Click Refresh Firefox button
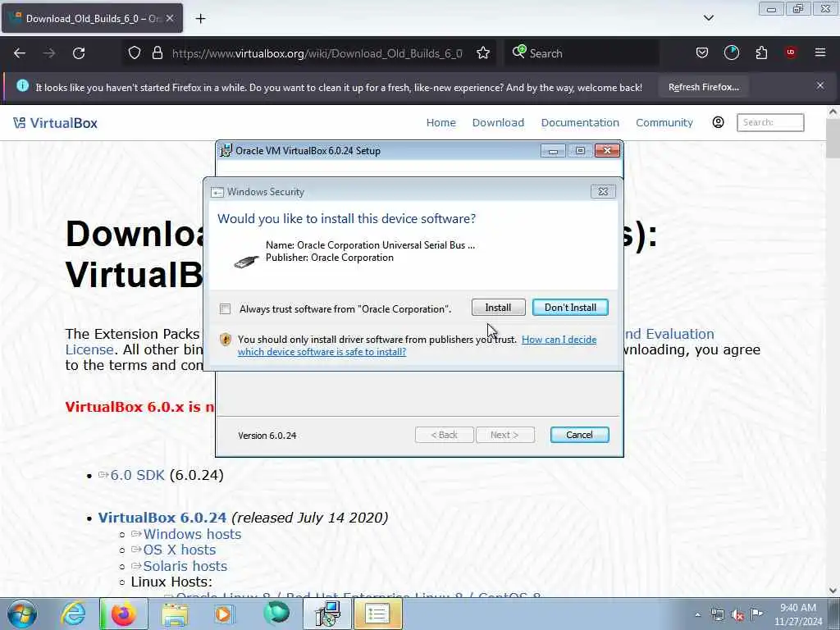840x630 pixels. pos(703,87)
